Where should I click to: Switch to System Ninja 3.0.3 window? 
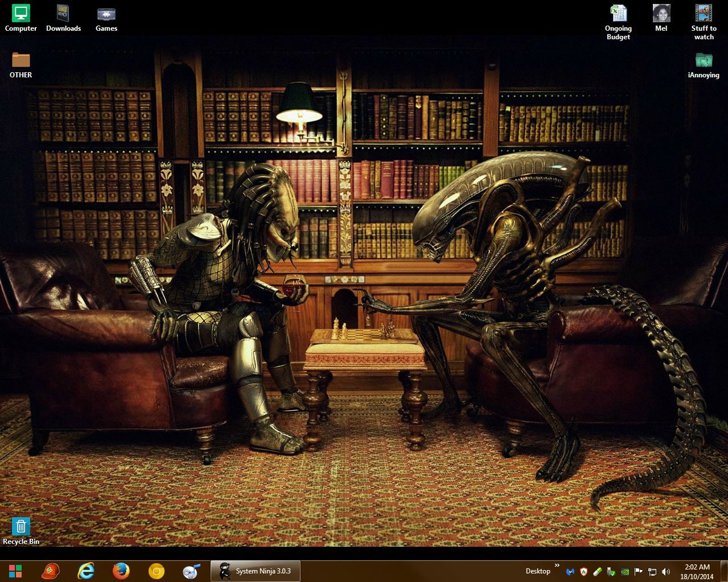pos(256,571)
